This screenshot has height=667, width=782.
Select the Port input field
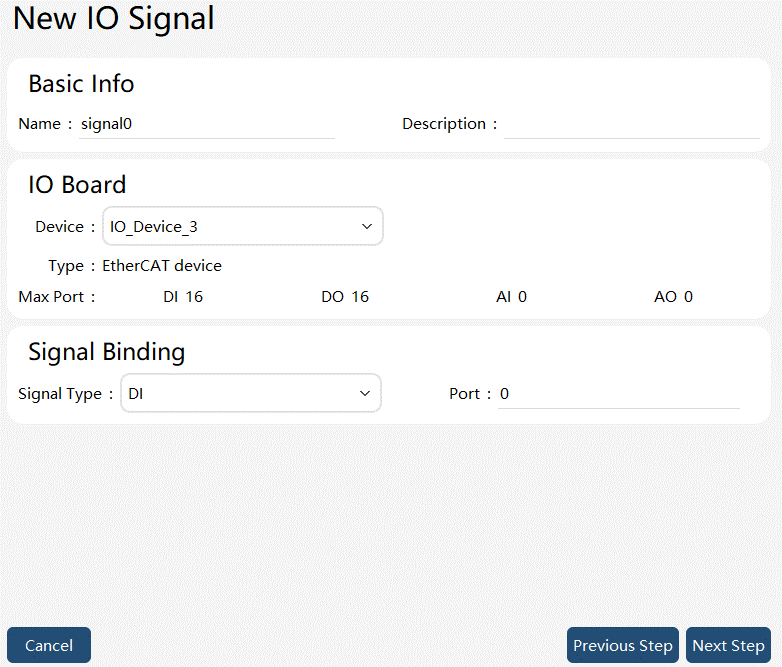click(619, 394)
